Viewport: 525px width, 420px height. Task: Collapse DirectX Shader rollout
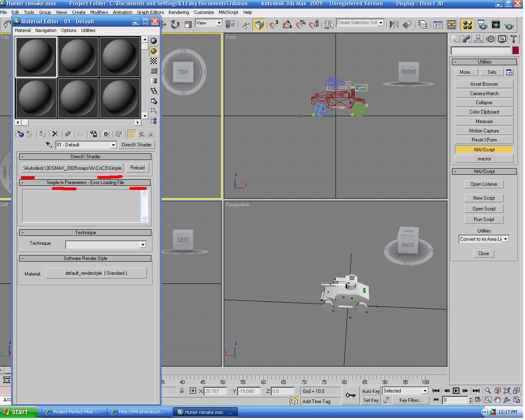[x=85, y=157]
